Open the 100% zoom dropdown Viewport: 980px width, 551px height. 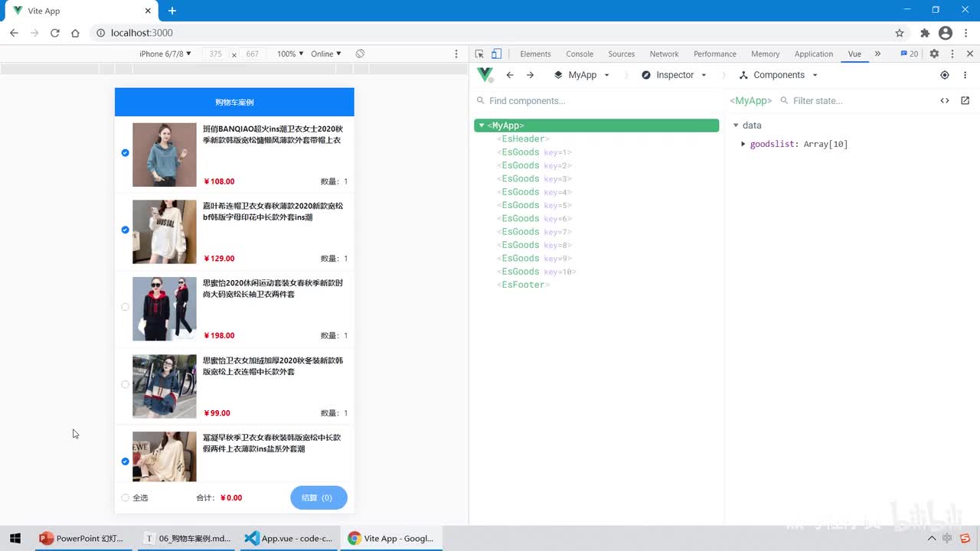pyautogui.click(x=290, y=54)
